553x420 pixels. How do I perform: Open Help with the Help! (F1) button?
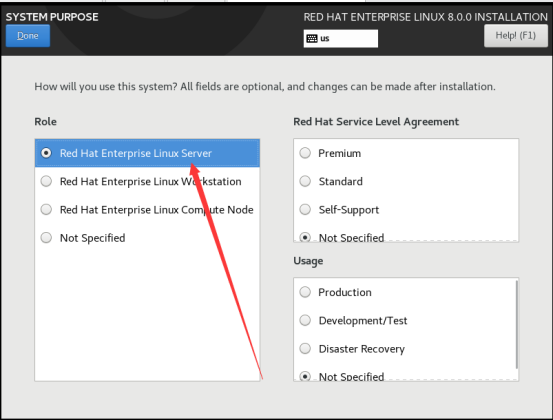[x=515, y=36]
